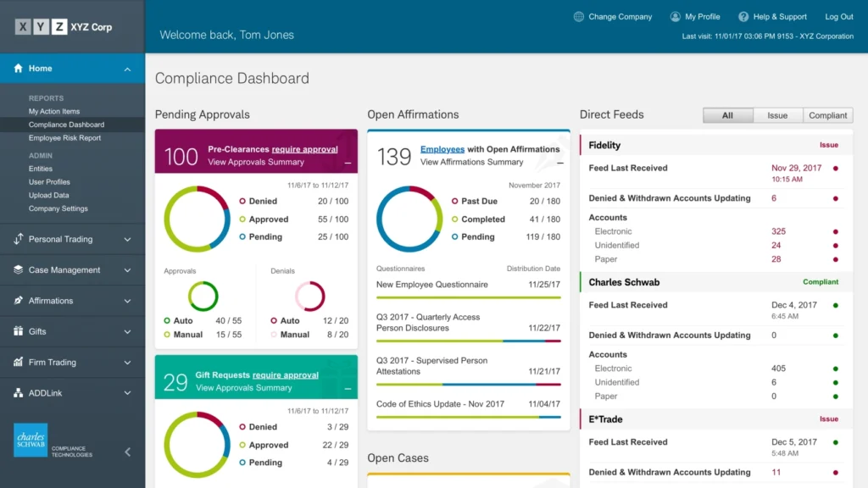868x488 pixels.
Task: Open the Gifts section icon
Action: pos(19,331)
